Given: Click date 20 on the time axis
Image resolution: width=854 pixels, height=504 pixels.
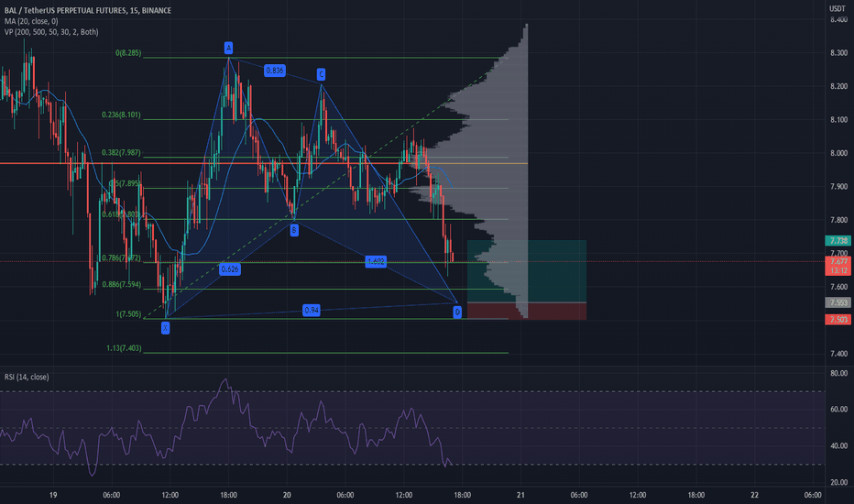Looking at the screenshot, I should pyautogui.click(x=287, y=495).
